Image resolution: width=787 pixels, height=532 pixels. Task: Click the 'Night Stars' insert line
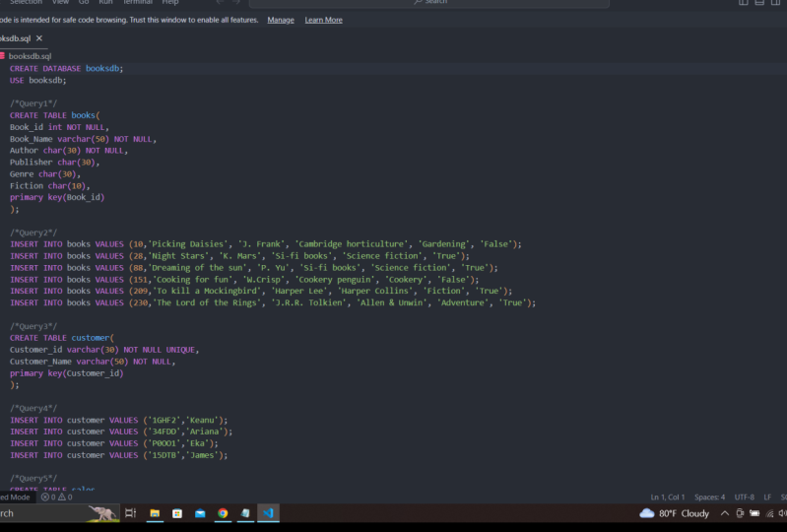point(239,256)
